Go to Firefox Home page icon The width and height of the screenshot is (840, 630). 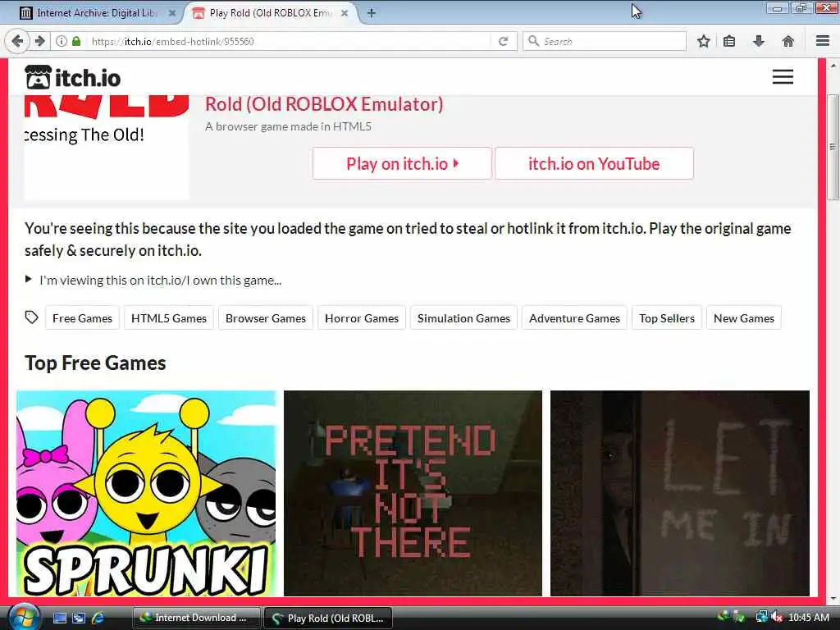tap(787, 41)
